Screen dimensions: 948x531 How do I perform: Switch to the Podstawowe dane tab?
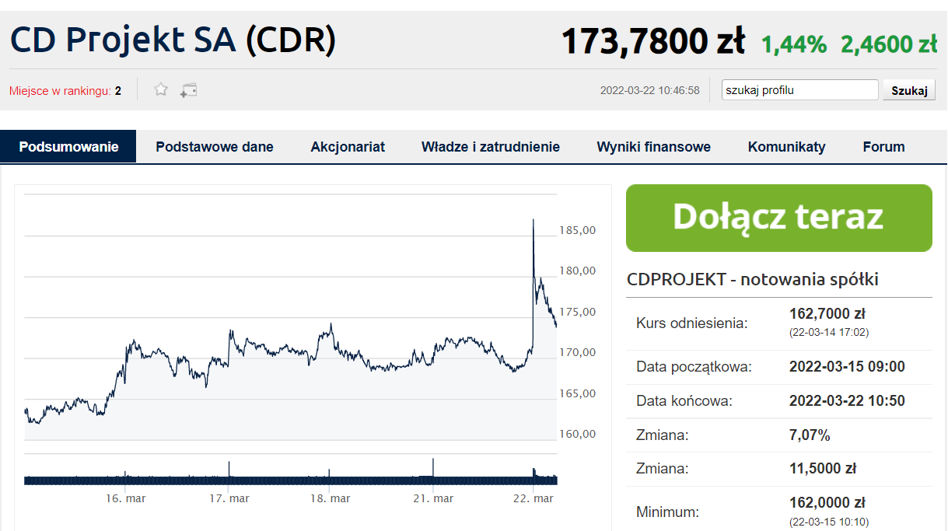click(214, 147)
